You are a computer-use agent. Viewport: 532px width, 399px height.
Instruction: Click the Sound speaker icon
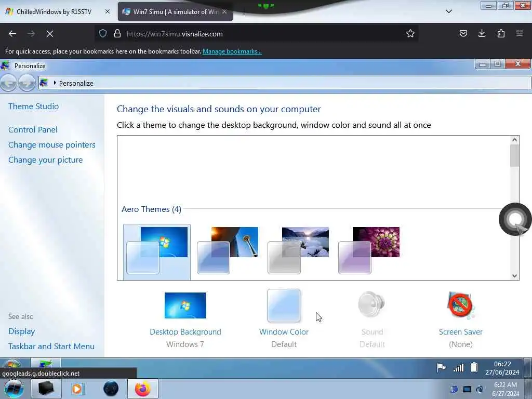(371, 304)
